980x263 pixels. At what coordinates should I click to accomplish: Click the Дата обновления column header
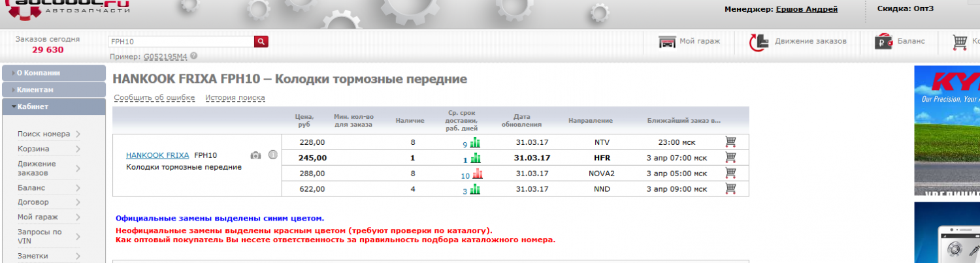pyautogui.click(x=522, y=120)
